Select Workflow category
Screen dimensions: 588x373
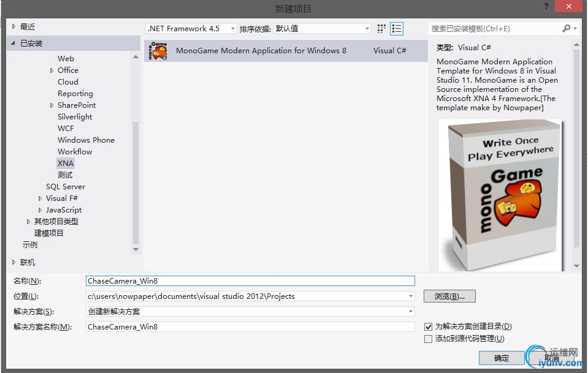[x=75, y=152]
